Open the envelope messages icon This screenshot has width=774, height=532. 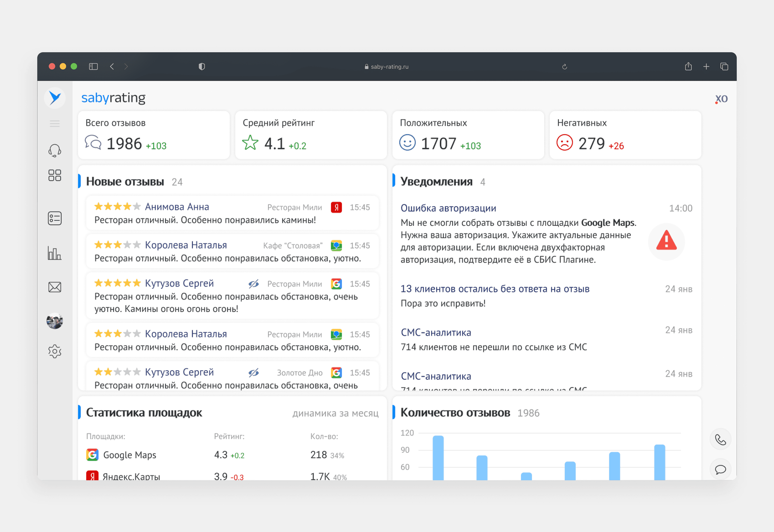(55, 287)
